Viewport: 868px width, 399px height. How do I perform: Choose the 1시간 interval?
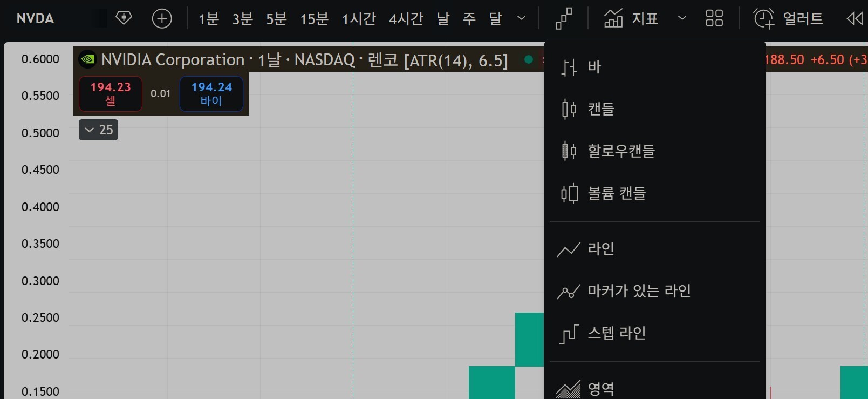[x=359, y=19]
